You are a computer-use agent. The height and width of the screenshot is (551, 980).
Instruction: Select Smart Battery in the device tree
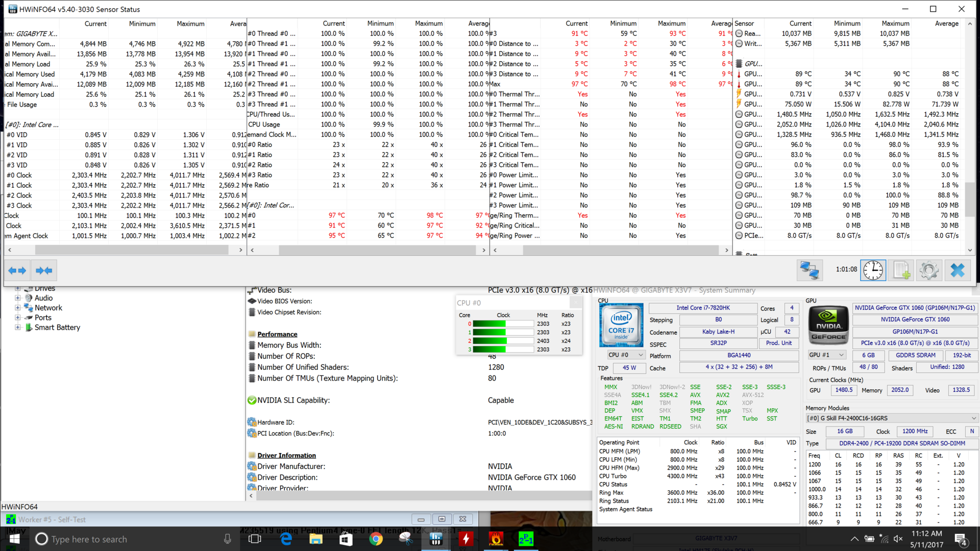pyautogui.click(x=57, y=328)
